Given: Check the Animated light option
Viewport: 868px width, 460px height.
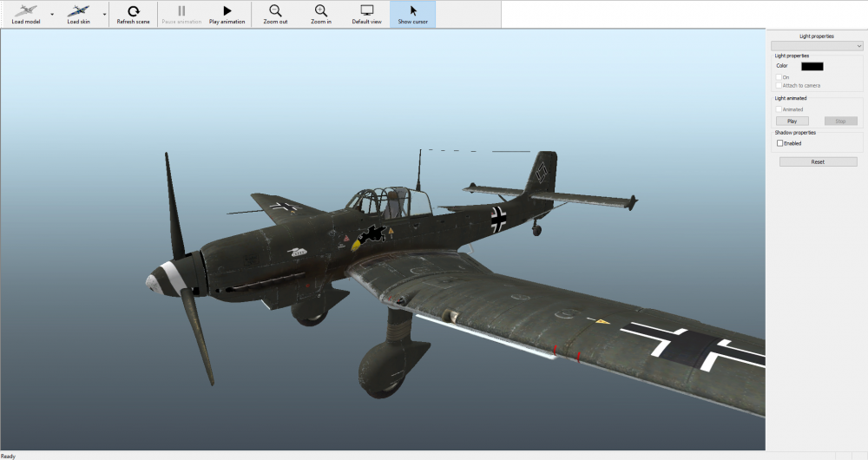Looking at the screenshot, I should pos(779,109).
